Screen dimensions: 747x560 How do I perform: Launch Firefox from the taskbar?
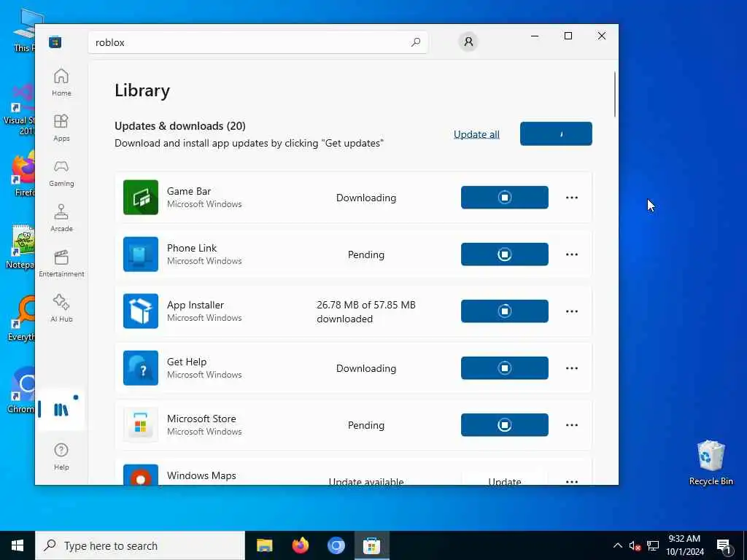[x=300, y=545]
